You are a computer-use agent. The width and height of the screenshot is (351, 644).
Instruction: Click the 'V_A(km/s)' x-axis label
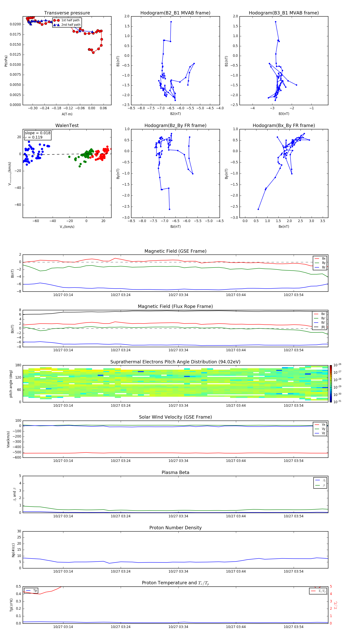tap(67, 227)
